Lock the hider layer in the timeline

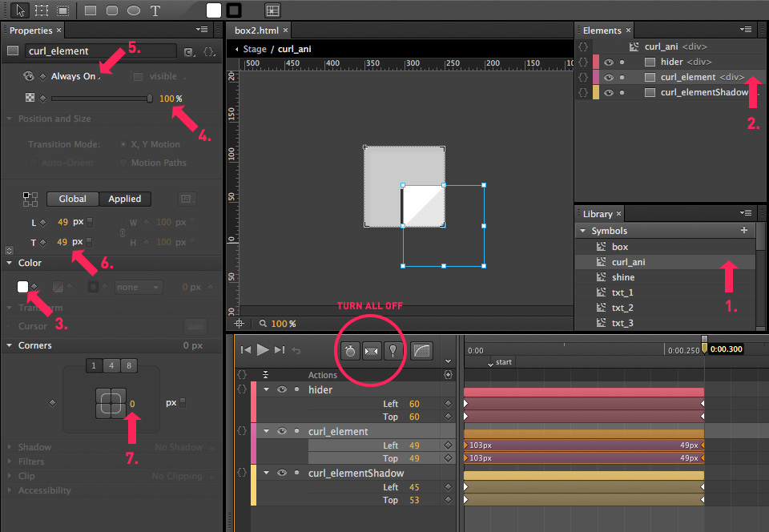[296, 389]
